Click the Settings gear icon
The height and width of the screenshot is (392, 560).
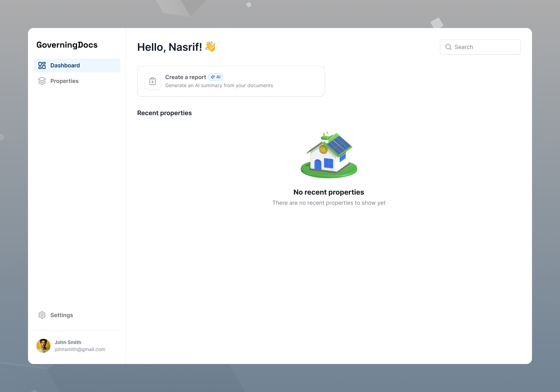coord(42,315)
